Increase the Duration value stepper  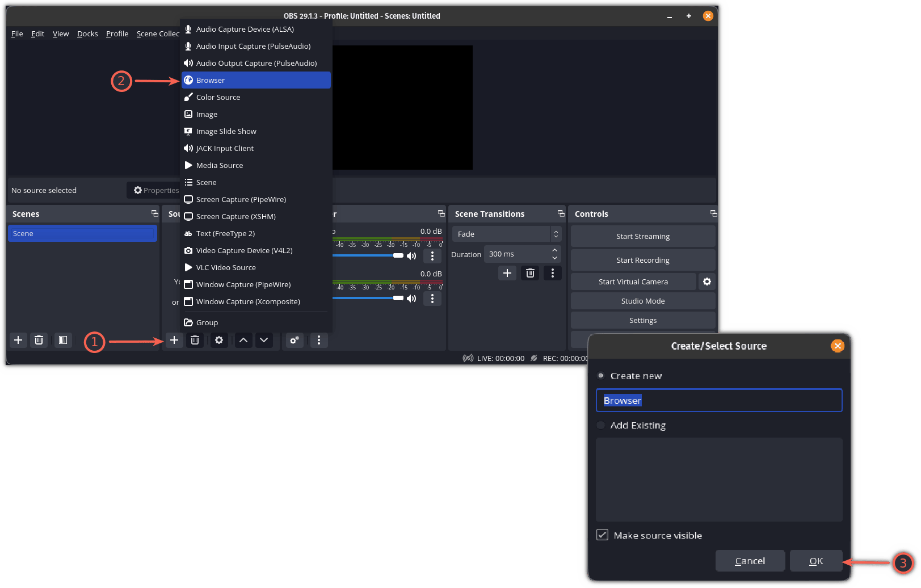coord(554,250)
